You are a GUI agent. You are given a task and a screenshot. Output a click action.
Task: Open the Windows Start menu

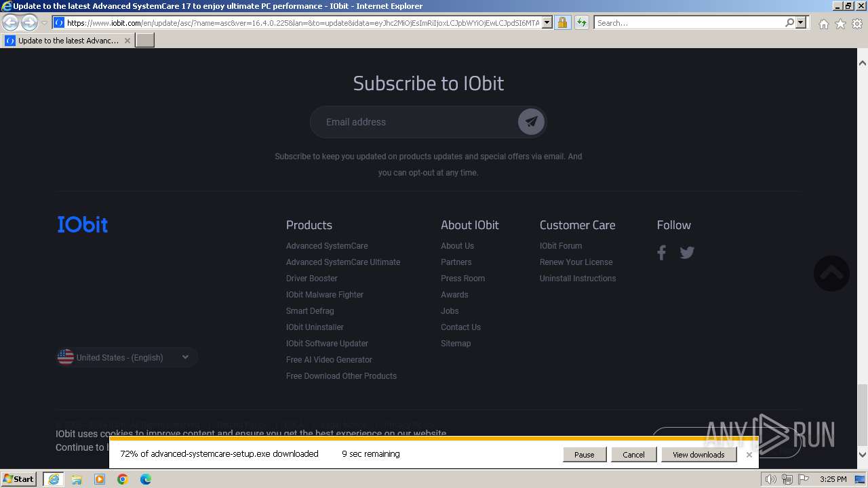click(19, 479)
